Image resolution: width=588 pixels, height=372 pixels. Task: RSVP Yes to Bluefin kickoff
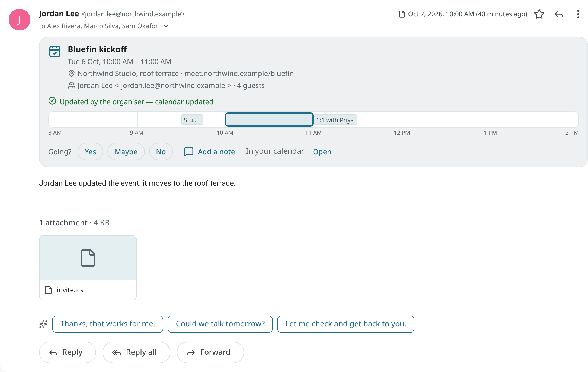[90, 152]
